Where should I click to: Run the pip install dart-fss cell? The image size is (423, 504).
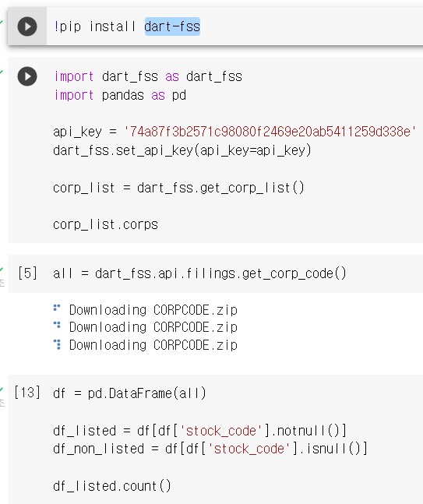27,26
